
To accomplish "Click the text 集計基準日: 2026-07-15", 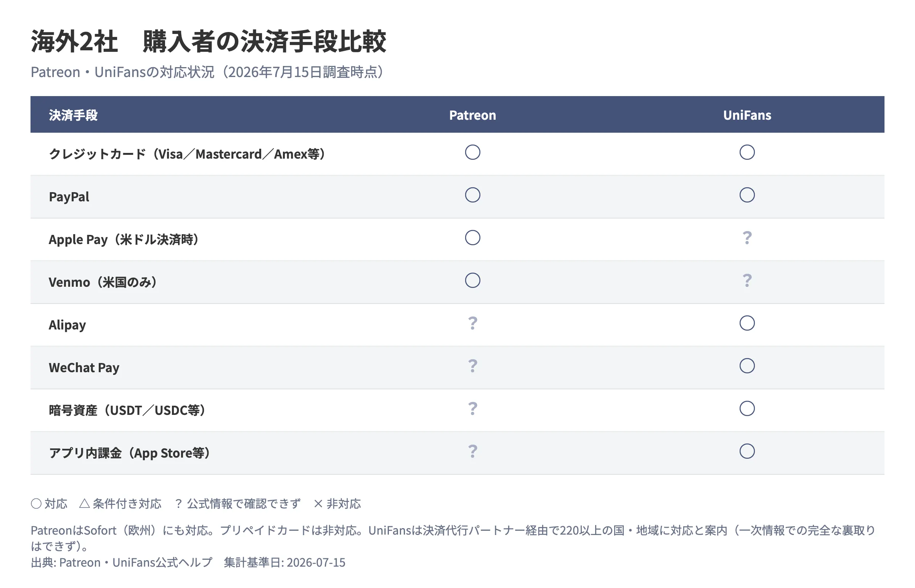I will (x=284, y=563).
